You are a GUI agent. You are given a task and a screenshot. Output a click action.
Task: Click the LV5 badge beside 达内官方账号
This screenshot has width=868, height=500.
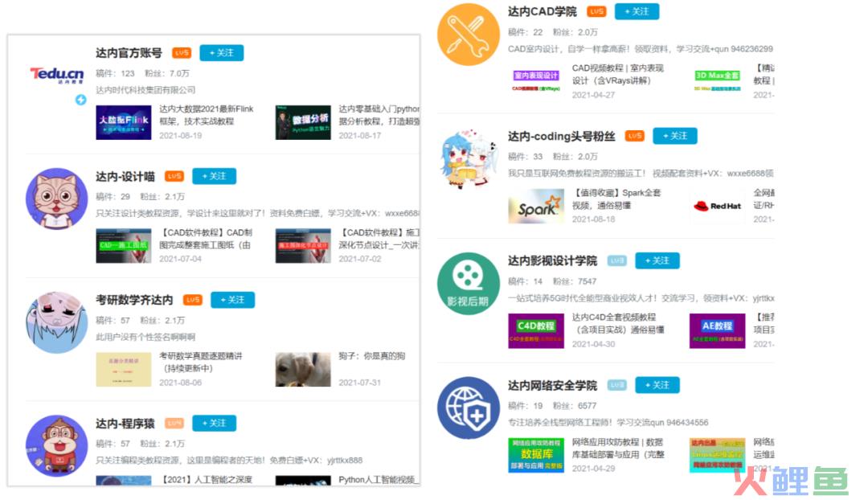pos(182,52)
